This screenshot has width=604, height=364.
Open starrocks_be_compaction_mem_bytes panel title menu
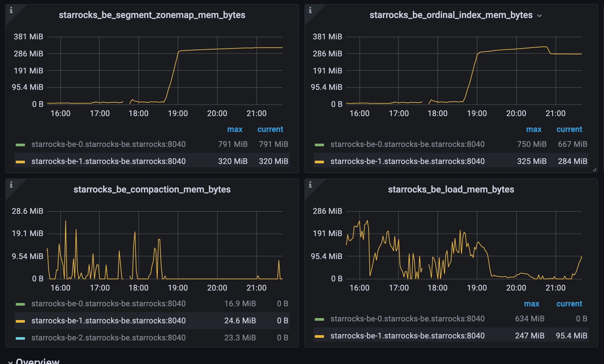(152, 190)
